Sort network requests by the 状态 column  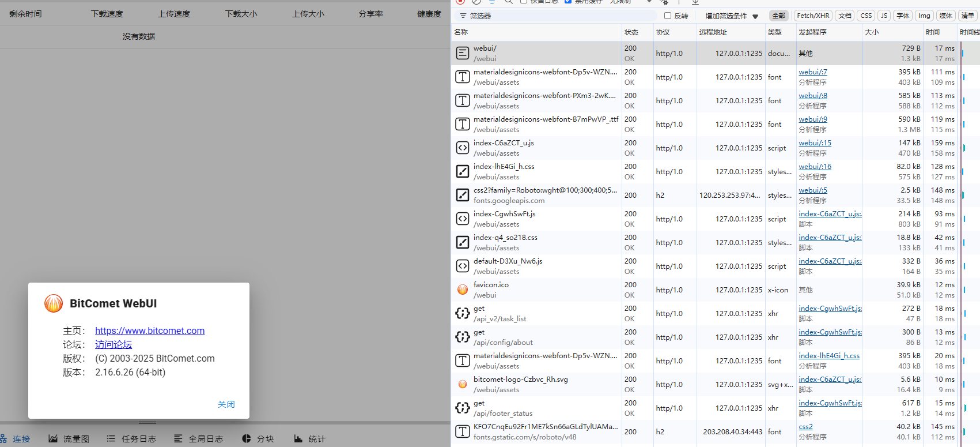click(637, 32)
